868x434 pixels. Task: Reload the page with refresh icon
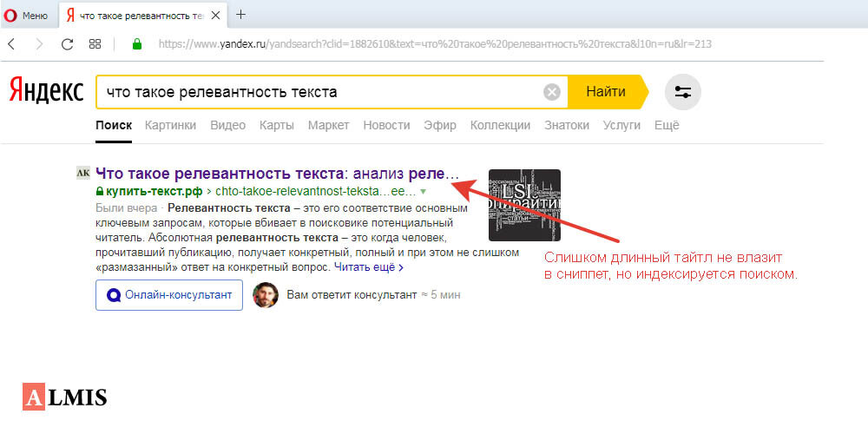pos(67,44)
